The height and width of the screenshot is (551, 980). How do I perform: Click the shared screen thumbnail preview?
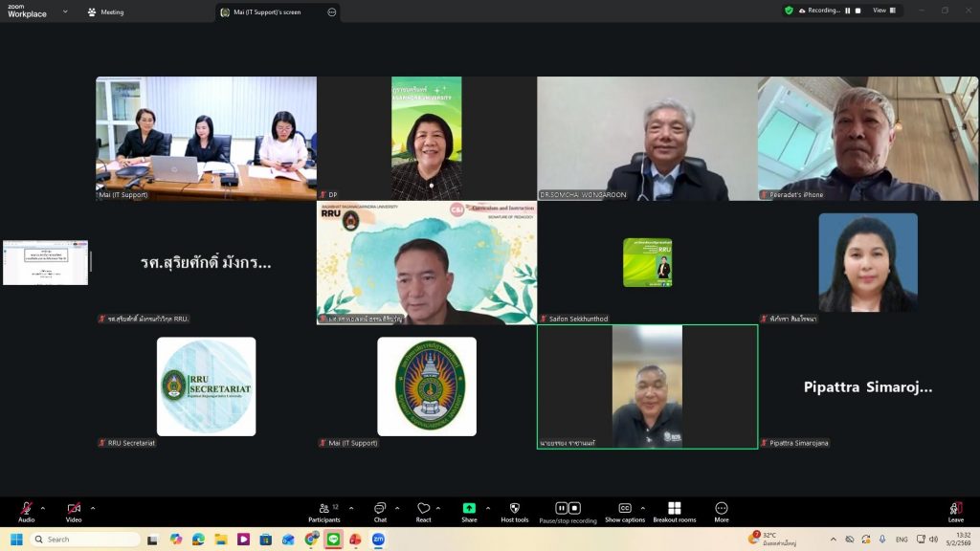45,262
